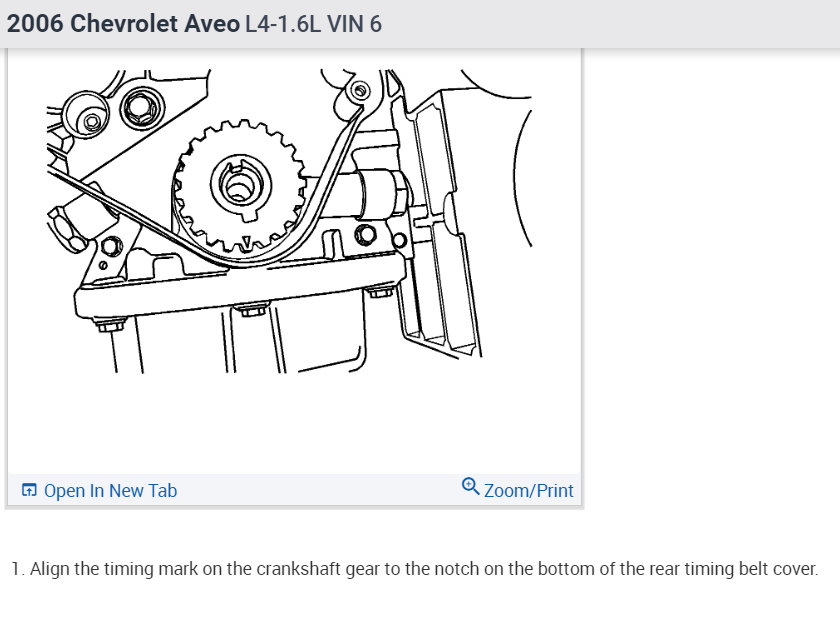
Task: Click the round pulley at diagram's upper-left corner
Action: tap(86, 115)
